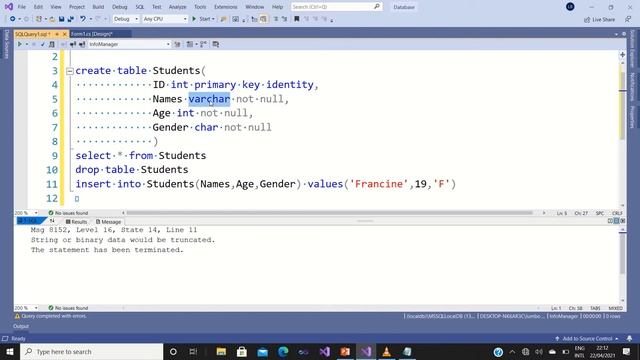Open File Explorer from the taskbar
Screen dimensions: 640x360
tap(221, 351)
